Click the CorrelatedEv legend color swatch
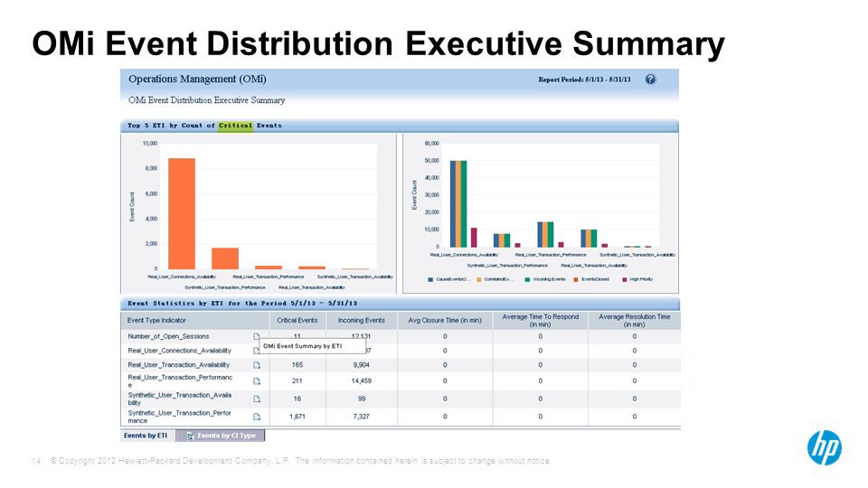This screenshot has height=488, width=868. (479, 279)
